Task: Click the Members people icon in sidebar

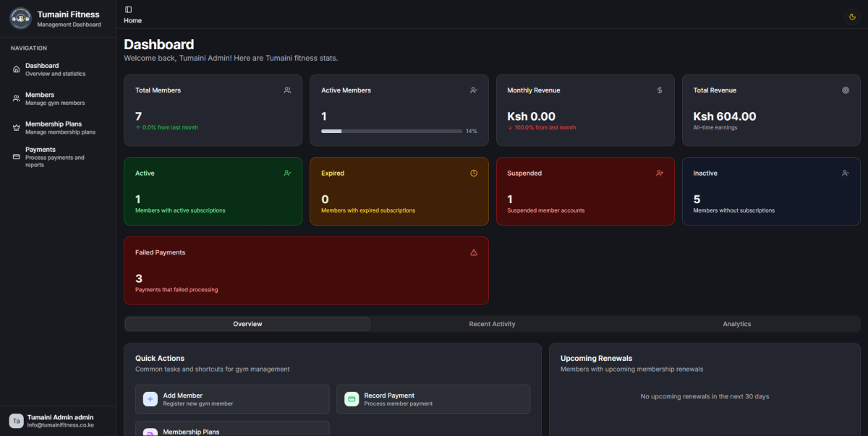Action: [x=17, y=98]
